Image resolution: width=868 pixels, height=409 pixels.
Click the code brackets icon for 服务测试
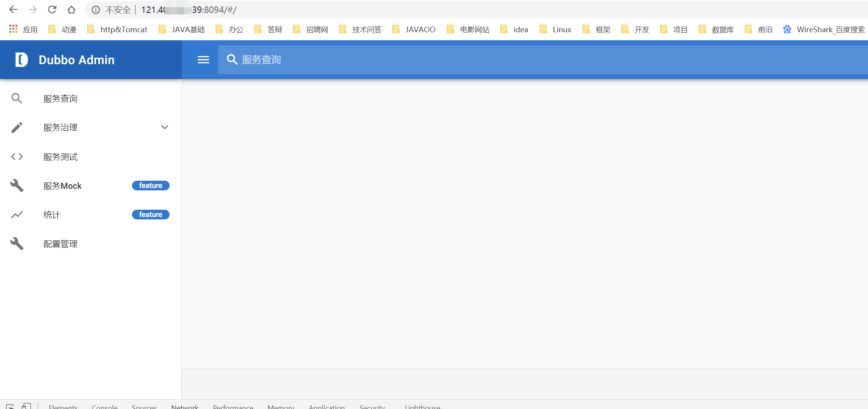pos(17,157)
